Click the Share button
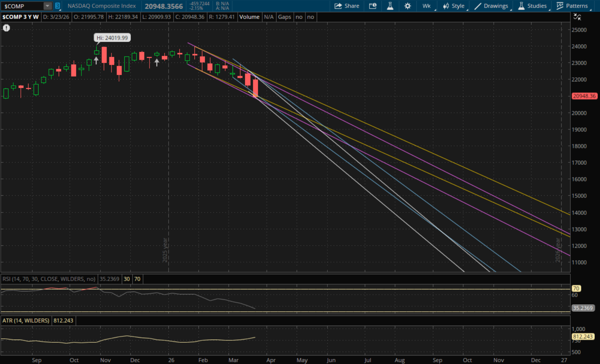 347,6
